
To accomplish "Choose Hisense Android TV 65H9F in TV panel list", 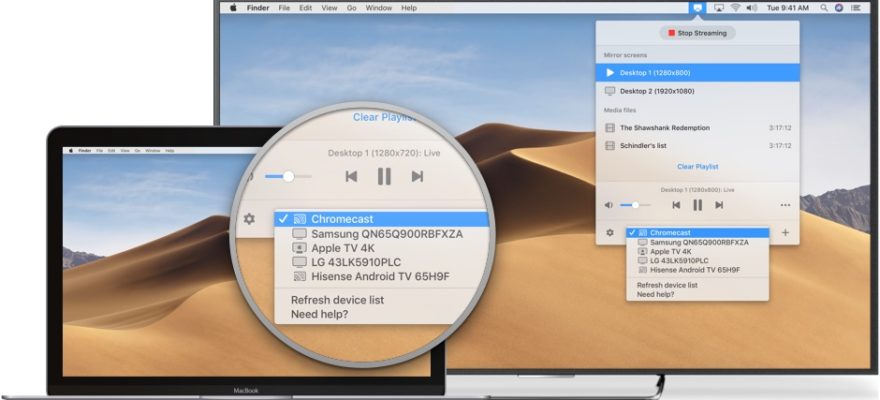I will click(x=698, y=270).
